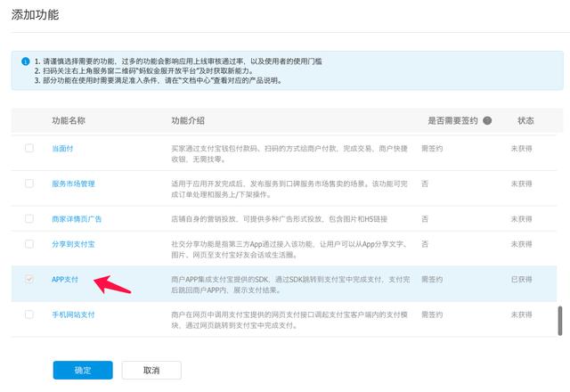The height and width of the screenshot is (392, 570).
Task: Click the 未获得 status in 当面付 row
Action: [521, 149]
